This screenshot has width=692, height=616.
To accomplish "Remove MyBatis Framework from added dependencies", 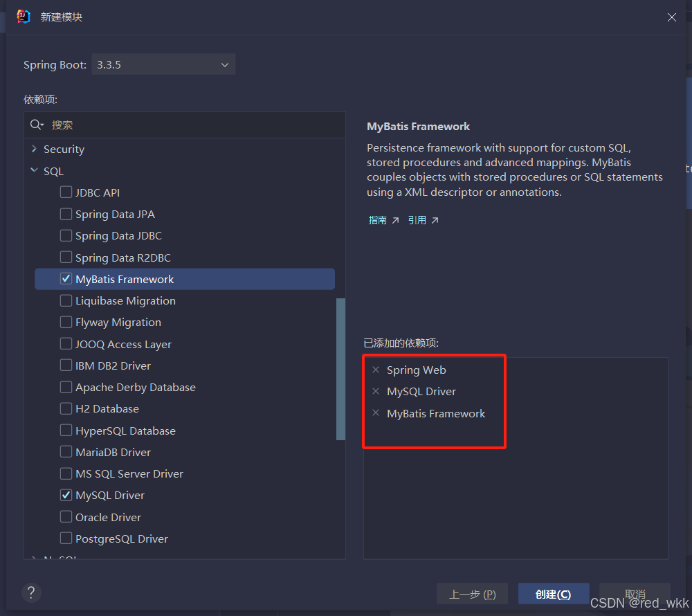I will click(x=376, y=413).
